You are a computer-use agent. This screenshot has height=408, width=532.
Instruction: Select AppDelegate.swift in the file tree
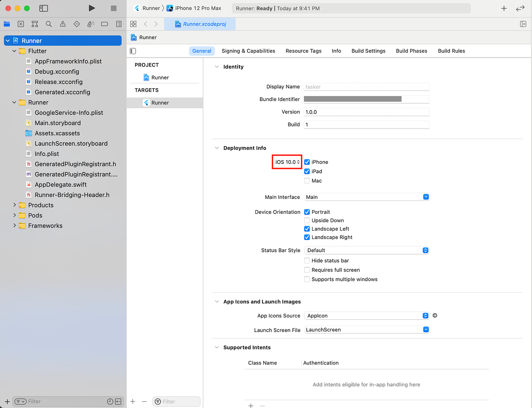(x=61, y=184)
